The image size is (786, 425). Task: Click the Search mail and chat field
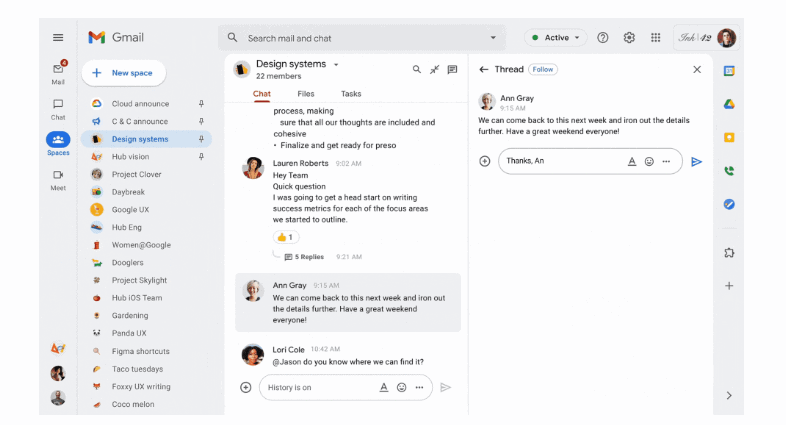(361, 38)
